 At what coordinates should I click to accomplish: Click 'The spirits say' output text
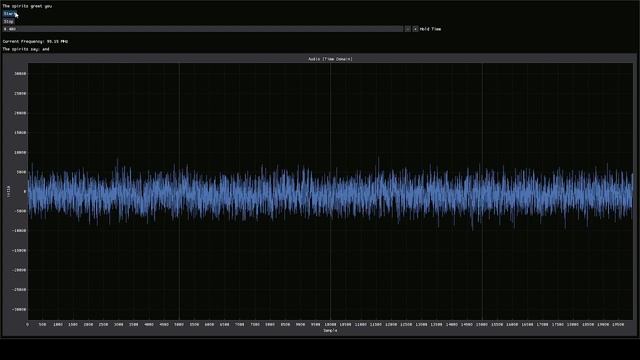pos(26,49)
